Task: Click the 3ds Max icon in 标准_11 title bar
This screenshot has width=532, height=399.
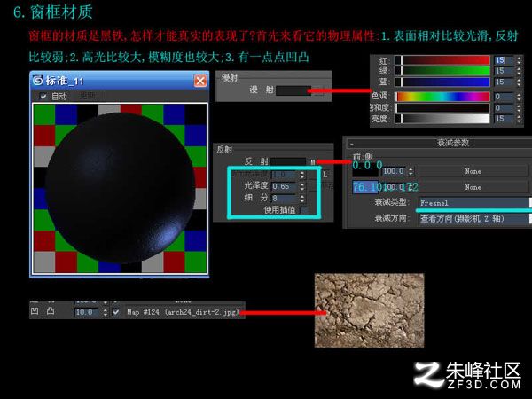Action: click(37, 81)
